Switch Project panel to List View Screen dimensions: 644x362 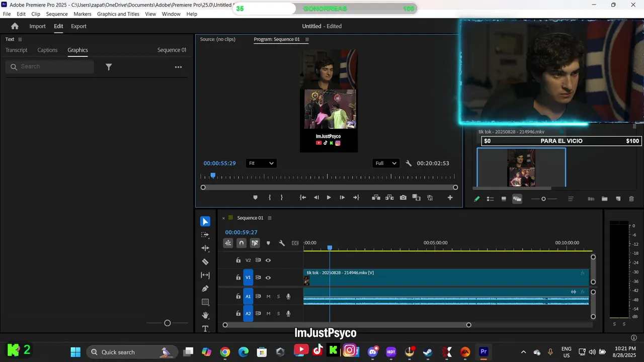pyautogui.click(x=490, y=199)
